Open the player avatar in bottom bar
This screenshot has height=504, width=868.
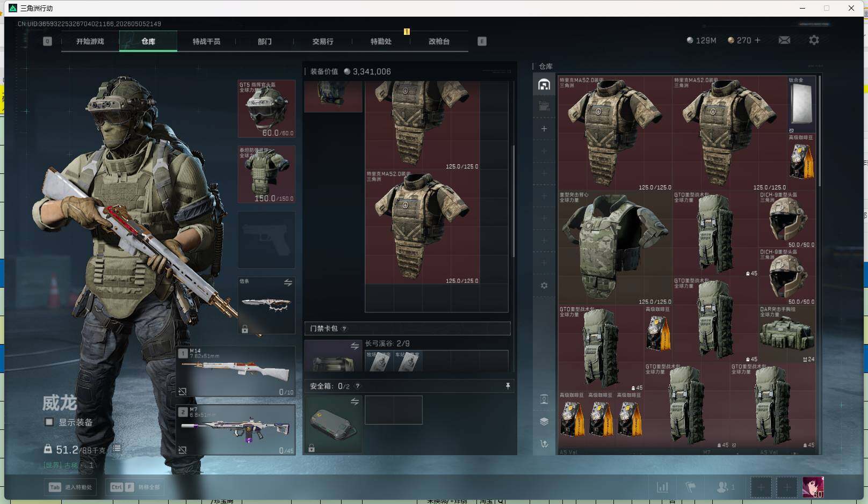(x=813, y=487)
